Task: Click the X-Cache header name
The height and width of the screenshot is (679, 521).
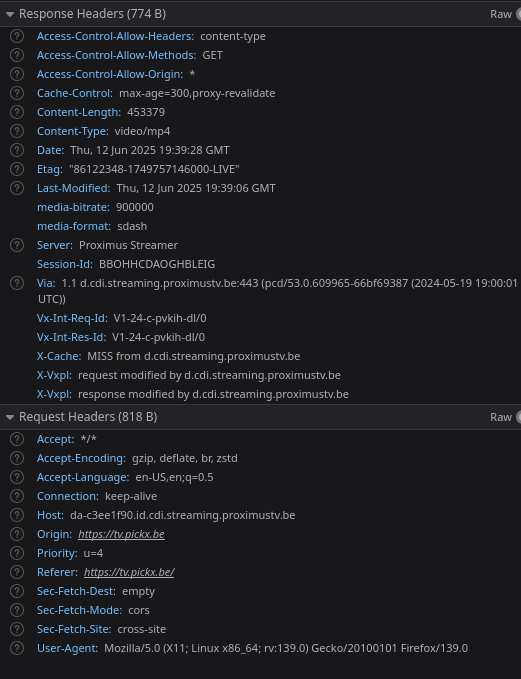Action: pyautogui.click(x=59, y=356)
